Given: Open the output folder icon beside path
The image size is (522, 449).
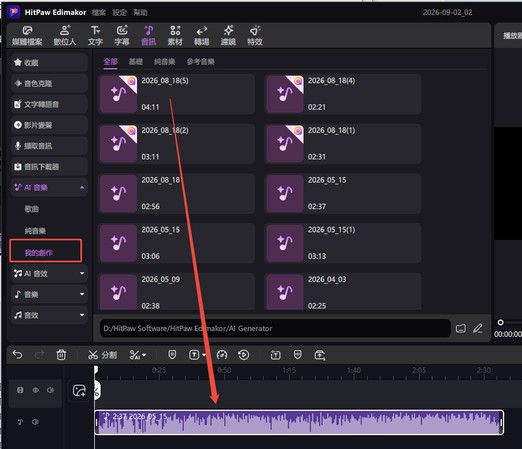Looking at the screenshot, I should click(461, 329).
